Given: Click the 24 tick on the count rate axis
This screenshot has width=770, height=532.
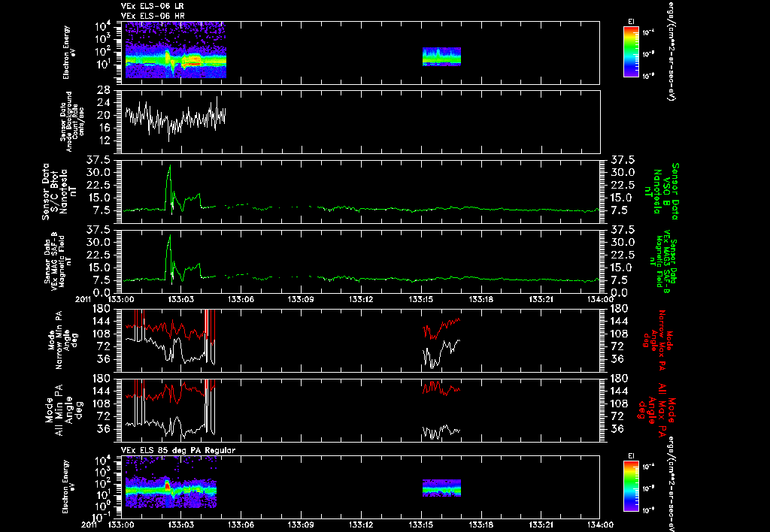Looking at the screenshot, I should pyautogui.click(x=104, y=103).
